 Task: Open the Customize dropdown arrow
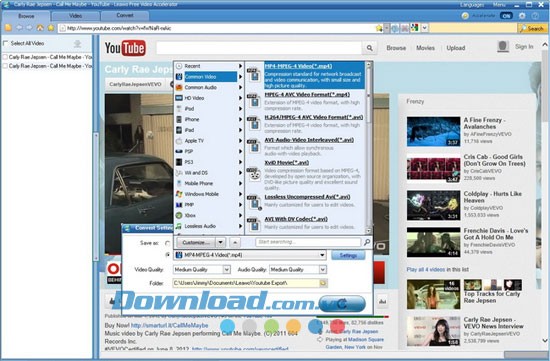tap(221, 242)
